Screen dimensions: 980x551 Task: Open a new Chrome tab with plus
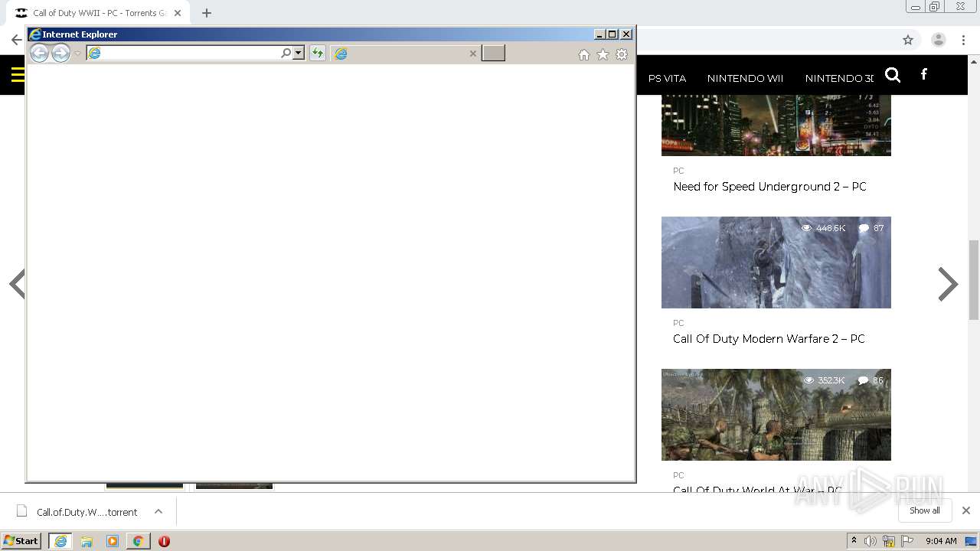[206, 13]
